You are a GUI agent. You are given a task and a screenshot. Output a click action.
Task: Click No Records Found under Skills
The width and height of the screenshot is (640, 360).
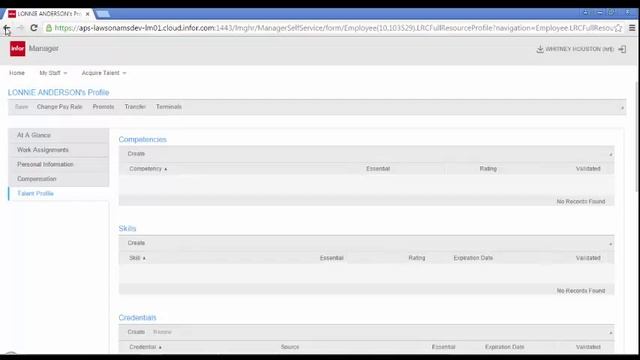(581, 291)
